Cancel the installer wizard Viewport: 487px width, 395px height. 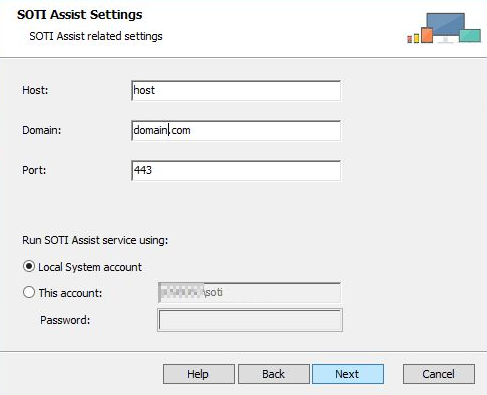pyautogui.click(x=439, y=374)
